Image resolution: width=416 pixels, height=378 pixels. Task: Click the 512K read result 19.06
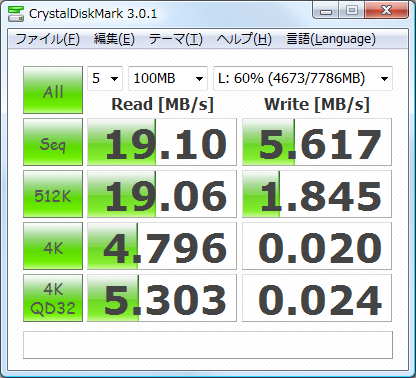tap(162, 194)
